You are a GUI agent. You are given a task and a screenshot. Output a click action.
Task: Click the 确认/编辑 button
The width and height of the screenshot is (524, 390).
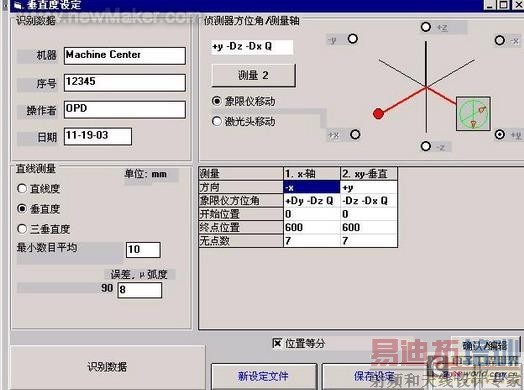[x=485, y=346]
